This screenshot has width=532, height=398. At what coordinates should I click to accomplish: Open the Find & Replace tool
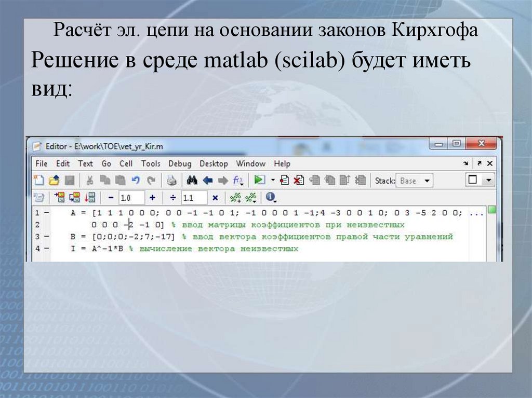(191, 180)
